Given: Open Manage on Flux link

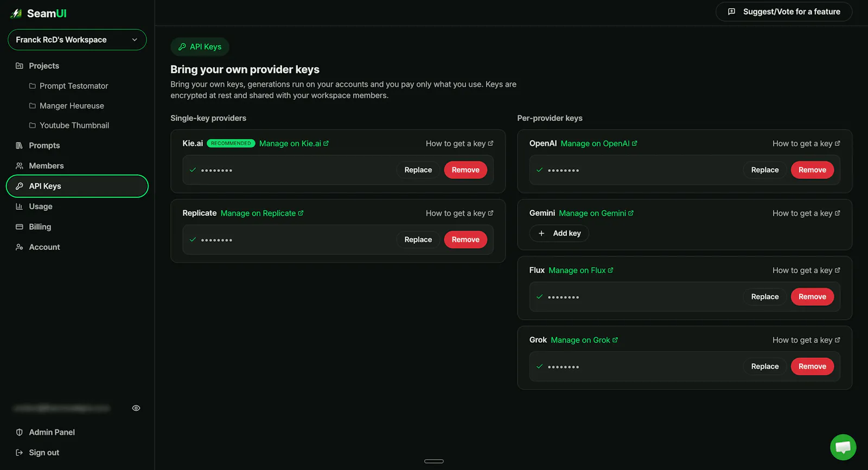Looking at the screenshot, I should [x=581, y=270].
